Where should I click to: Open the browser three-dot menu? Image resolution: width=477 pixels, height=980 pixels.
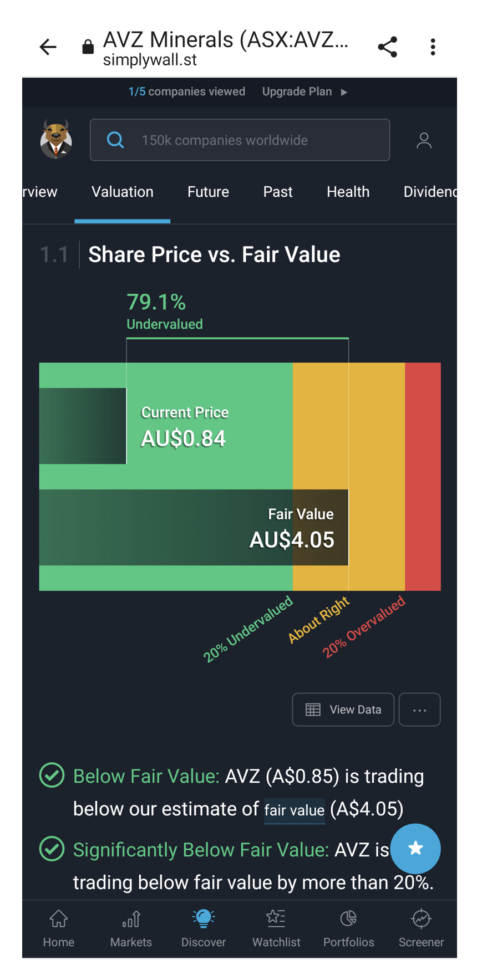(x=433, y=47)
